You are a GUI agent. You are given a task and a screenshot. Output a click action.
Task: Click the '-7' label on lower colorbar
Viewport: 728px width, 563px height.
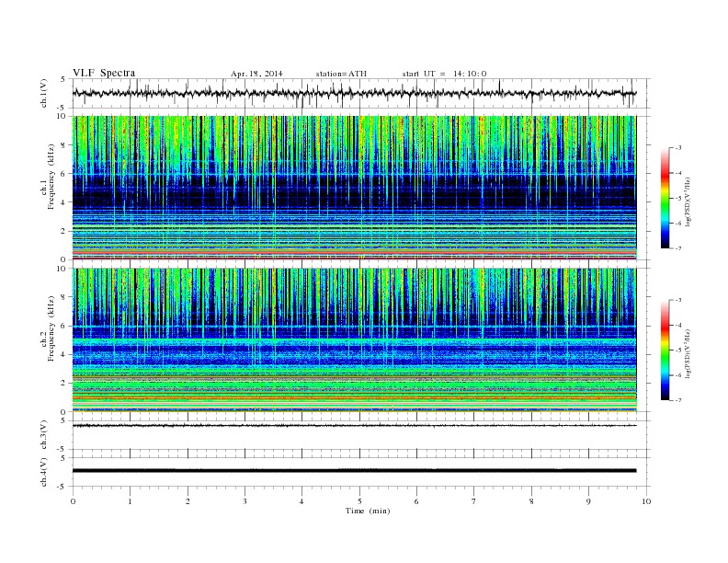678,400
